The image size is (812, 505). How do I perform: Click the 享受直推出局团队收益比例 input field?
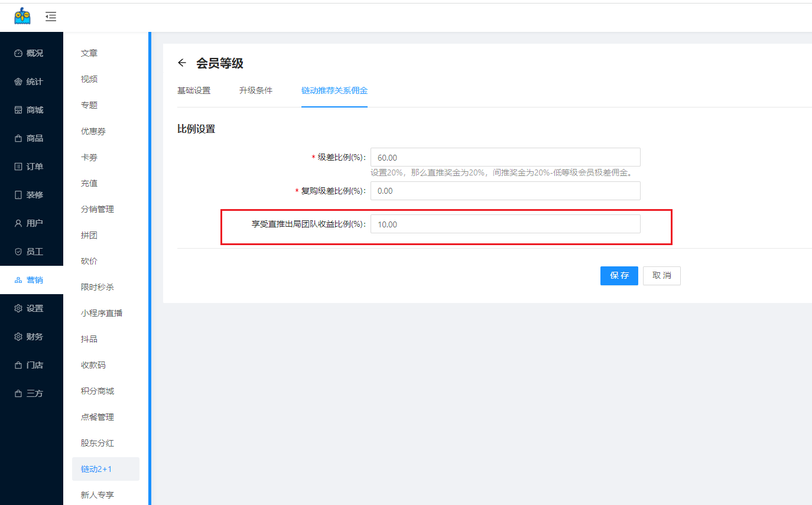tap(505, 224)
